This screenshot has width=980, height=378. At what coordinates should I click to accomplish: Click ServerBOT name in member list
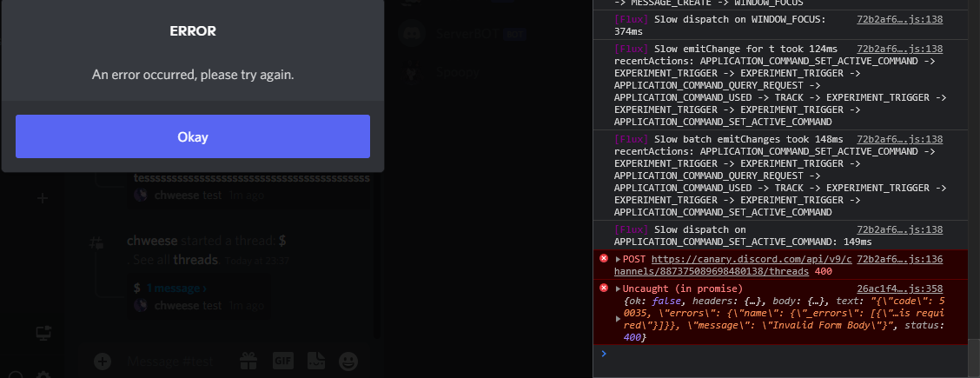468,34
